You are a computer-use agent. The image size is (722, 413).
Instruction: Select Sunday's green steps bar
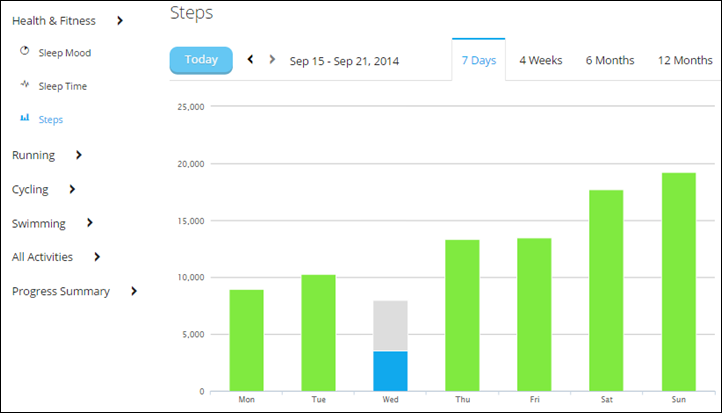pos(679,282)
